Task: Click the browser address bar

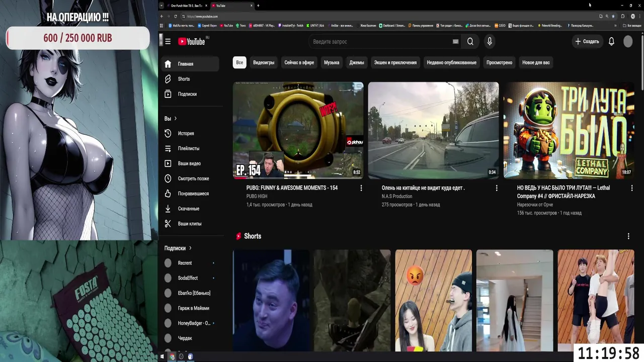Action: 392,16
